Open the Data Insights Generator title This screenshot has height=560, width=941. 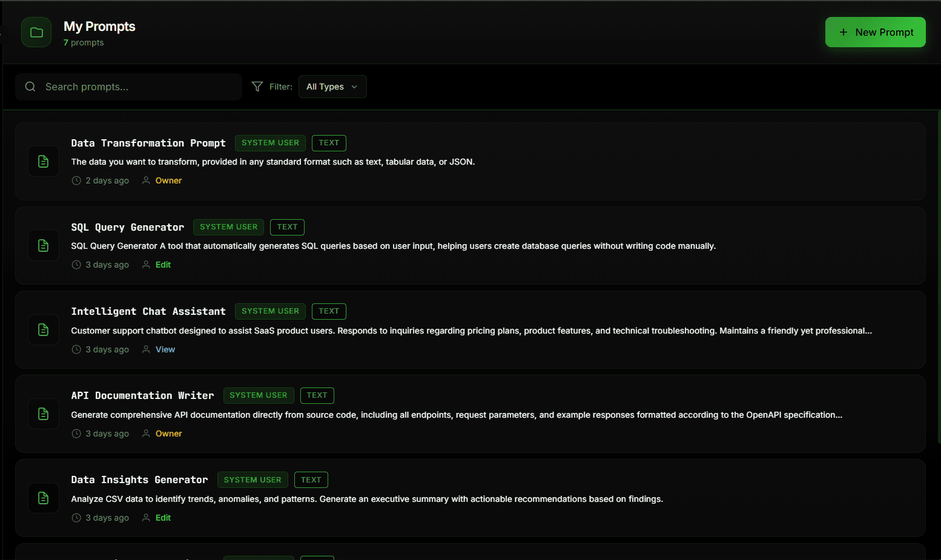point(139,479)
